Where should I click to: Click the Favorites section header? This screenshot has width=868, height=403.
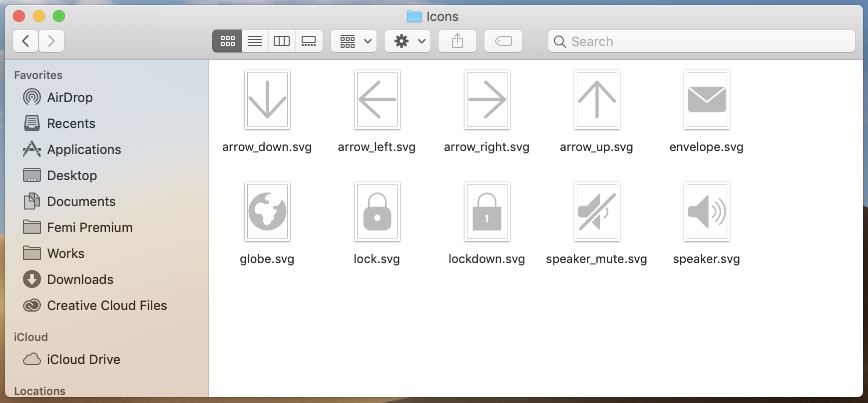(x=38, y=75)
